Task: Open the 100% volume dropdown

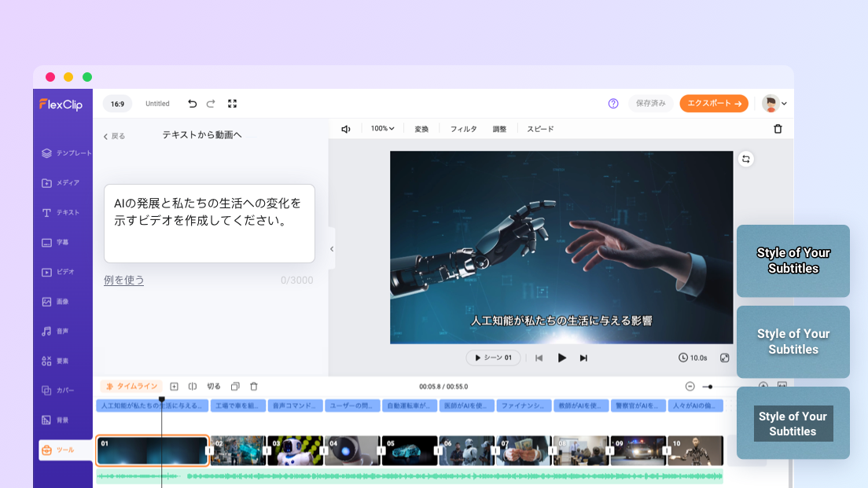Action: coord(383,129)
